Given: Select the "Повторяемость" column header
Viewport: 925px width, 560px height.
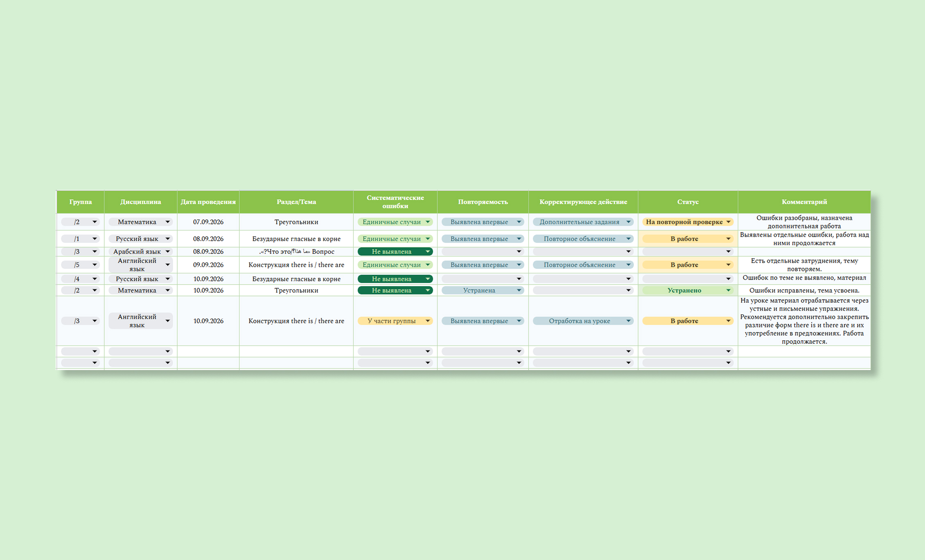Looking at the screenshot, I should coord(483,202).
